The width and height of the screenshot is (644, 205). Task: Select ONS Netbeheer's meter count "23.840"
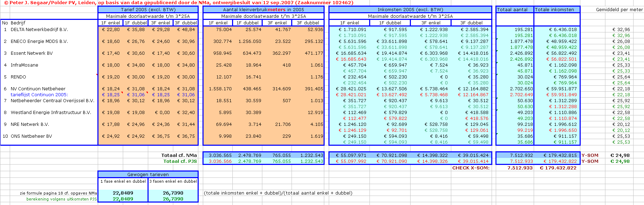pos(253,136)
